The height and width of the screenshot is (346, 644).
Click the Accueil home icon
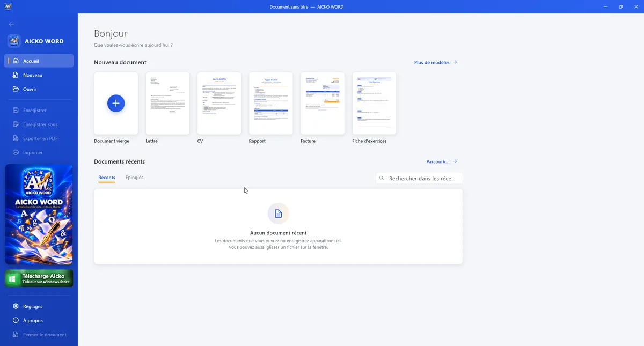click(x=16, y=61)
